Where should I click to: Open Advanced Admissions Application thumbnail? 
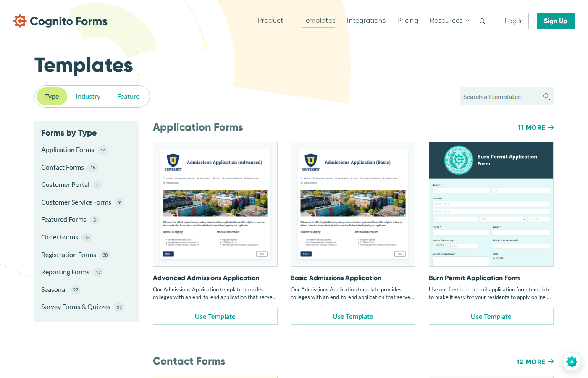[215, 204]
